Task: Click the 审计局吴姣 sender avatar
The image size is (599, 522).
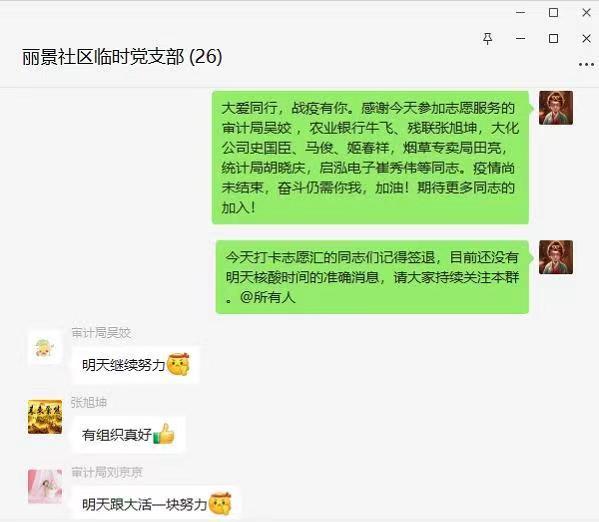Action: (x=45, y=348)
